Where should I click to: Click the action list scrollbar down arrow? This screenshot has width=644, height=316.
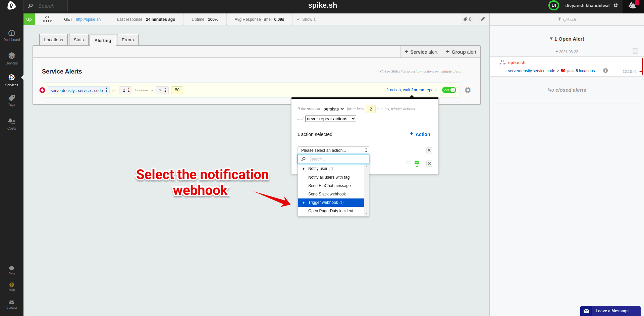(367, 214)
